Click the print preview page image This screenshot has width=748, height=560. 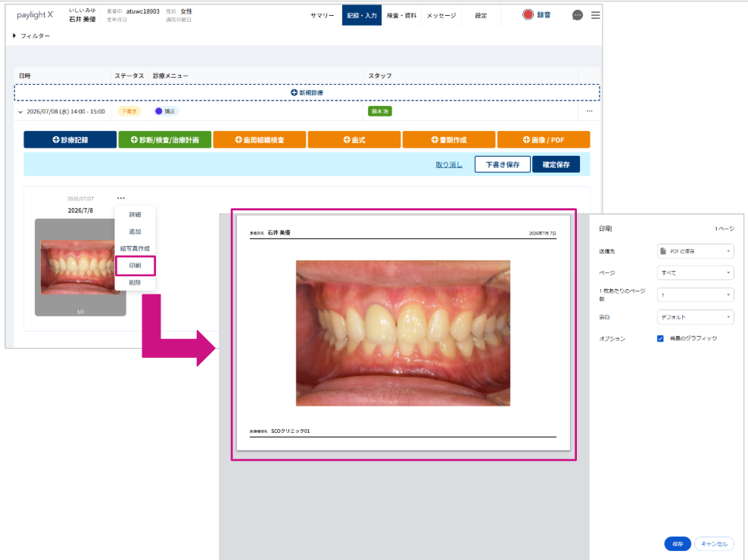pyautogui.click(x=403, y=333)
